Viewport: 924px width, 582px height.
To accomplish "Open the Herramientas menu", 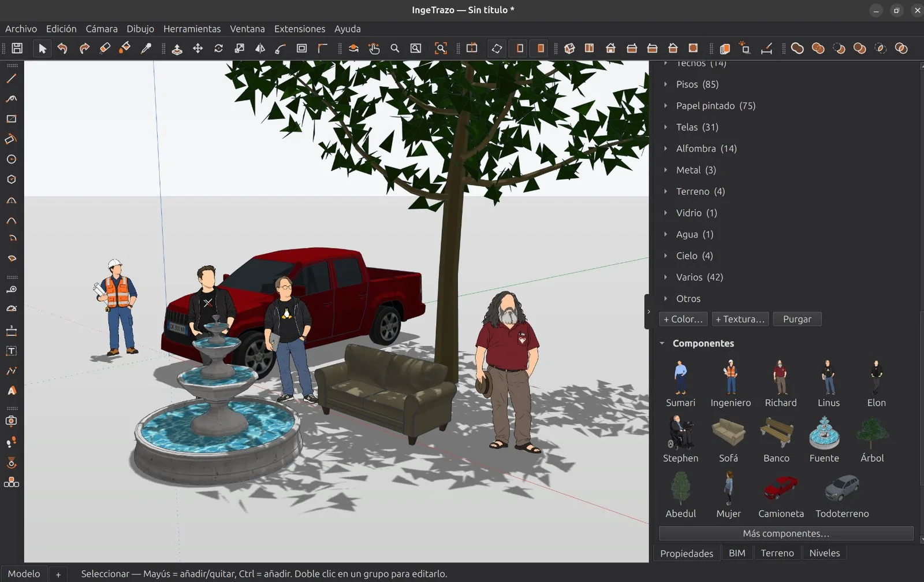I will pos(192,29).
